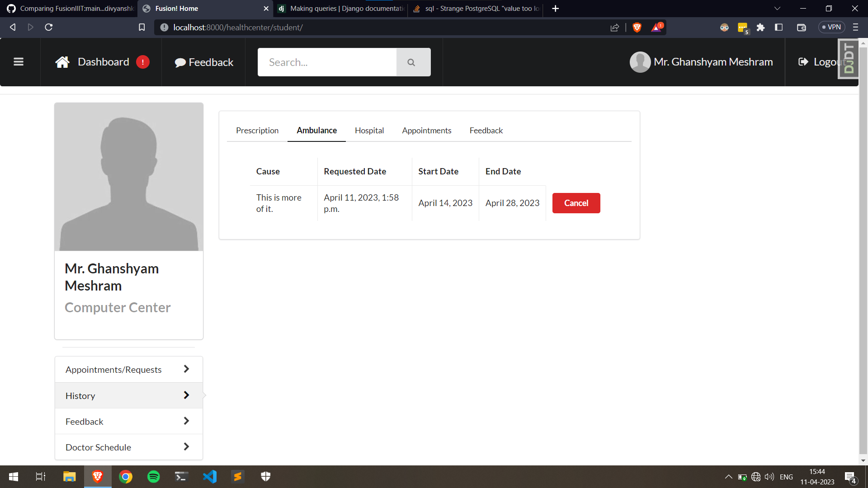
Task: Bookmark this page with the bookmark icon
Action: pyautogui.click(x=142, y=28)
